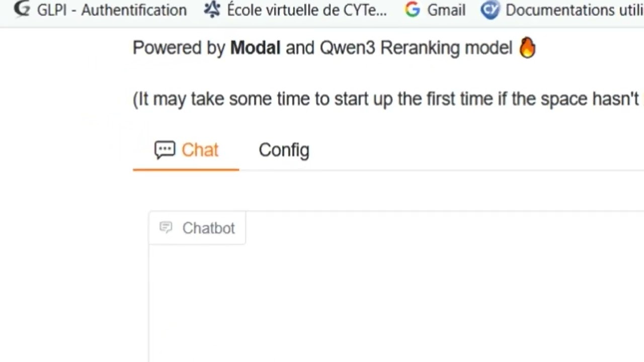Viewport: 644px width, 362px height.
Task: Switch to the Chat tab
Action: pyautogui.click(x=200, y=150)
